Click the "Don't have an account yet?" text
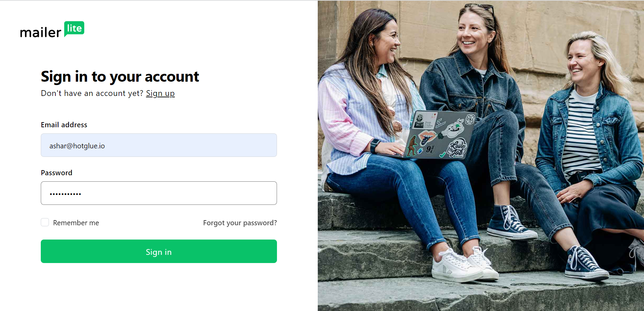The width and height of the screenshot is (644, 311). pyautogui.click(x=92, y=93)
